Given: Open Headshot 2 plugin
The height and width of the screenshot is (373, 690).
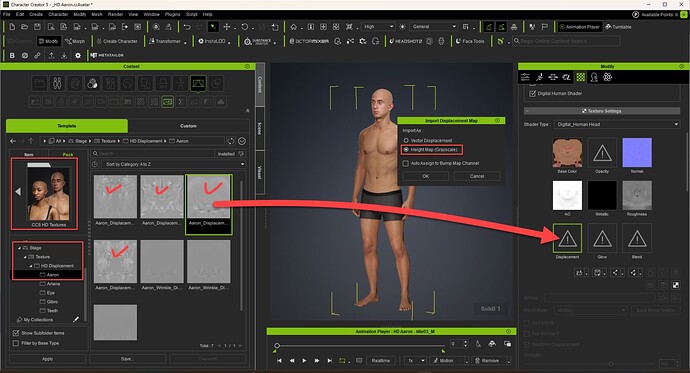Looking at the screenshot, I should click(406, 41).
